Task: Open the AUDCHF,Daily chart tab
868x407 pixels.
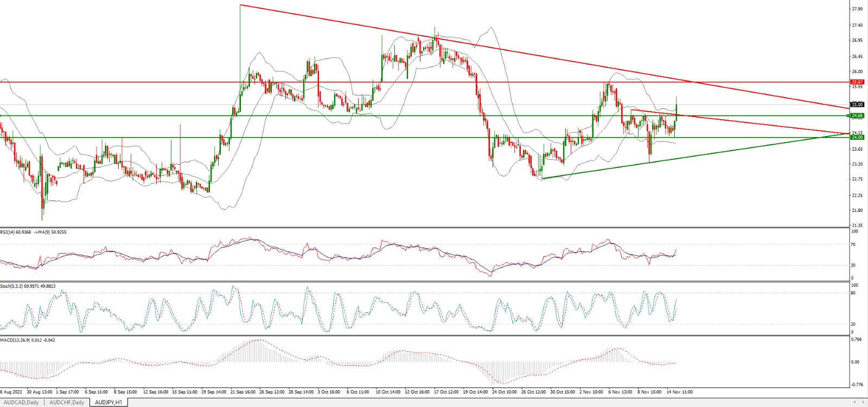Action: [x=67, y=402]
